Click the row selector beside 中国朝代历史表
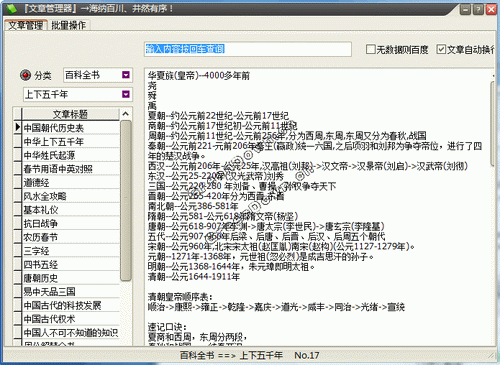This screenshot has width=500, height=365. (18, 128)
